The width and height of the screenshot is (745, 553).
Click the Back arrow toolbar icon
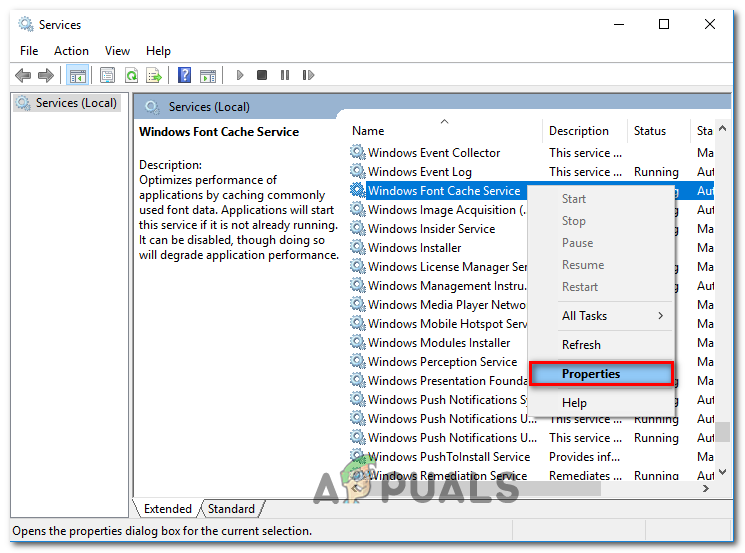[23, 75]
